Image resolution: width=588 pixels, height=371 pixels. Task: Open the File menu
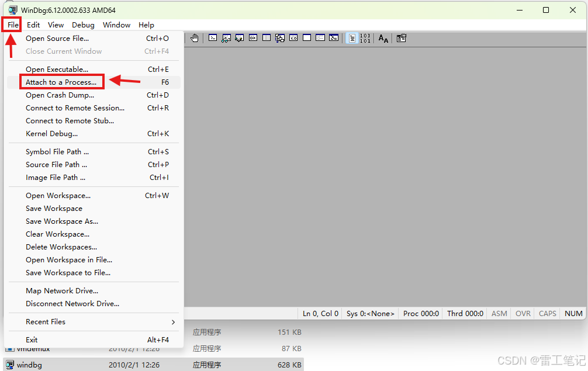pos(12,25)
